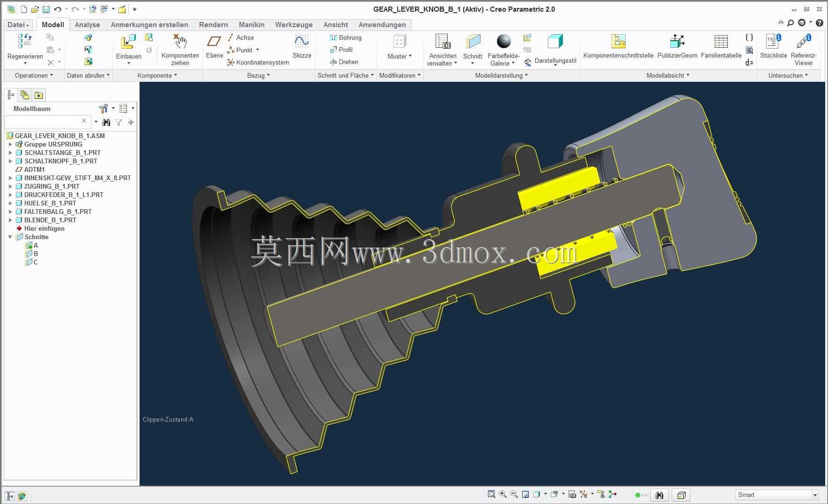Collapse the Schnitte tree node
The width and height of the screenshot is (828, 504).
(10, 237)
